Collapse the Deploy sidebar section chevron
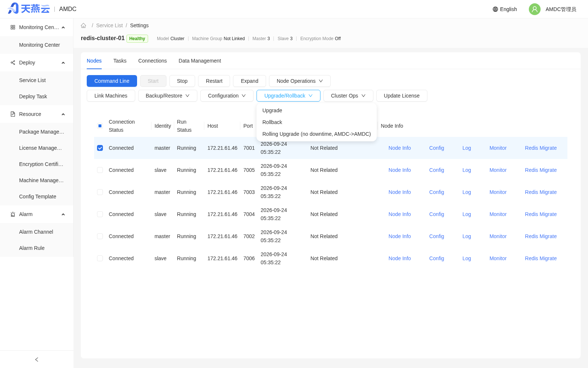588x368 pixels. pyautogui.click(x=63, y=63)
